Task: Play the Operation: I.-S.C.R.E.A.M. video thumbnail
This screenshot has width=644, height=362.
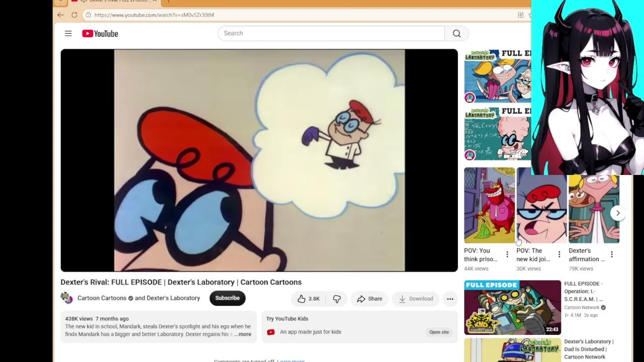Action: 512,307
